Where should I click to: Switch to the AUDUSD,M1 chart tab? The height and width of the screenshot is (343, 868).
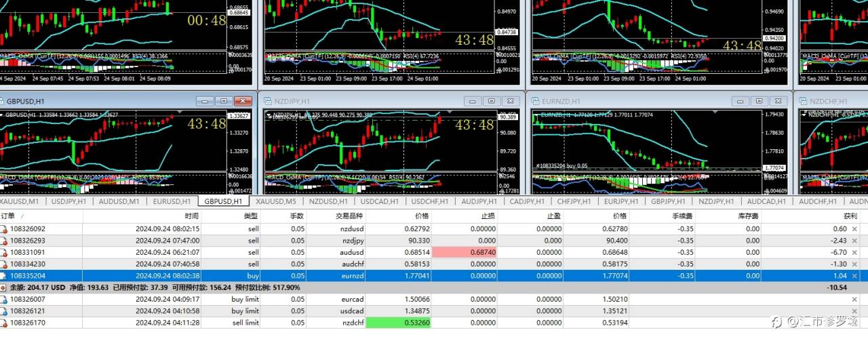[x=119, y=201]
